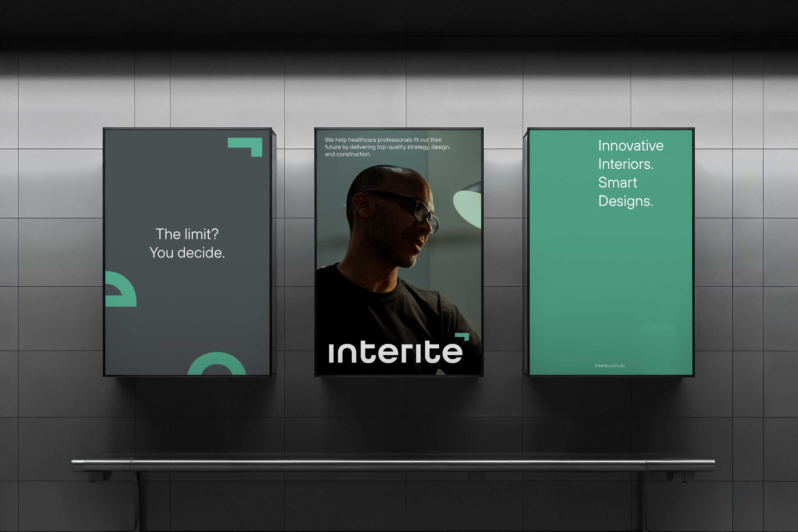This screenshot has width=798, height=532.
Task: Click "The limit?" headline text
Action: coord(187,234)
